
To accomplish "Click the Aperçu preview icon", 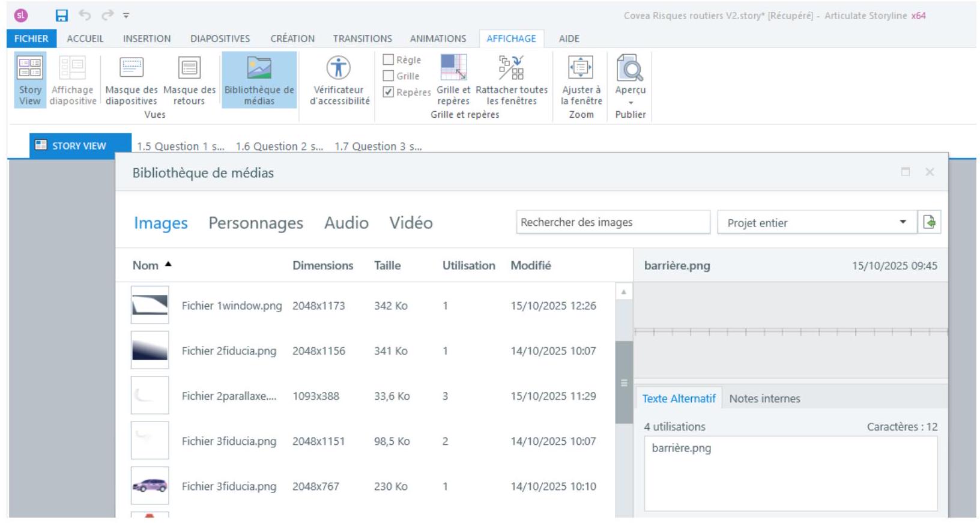I will 630,68.
